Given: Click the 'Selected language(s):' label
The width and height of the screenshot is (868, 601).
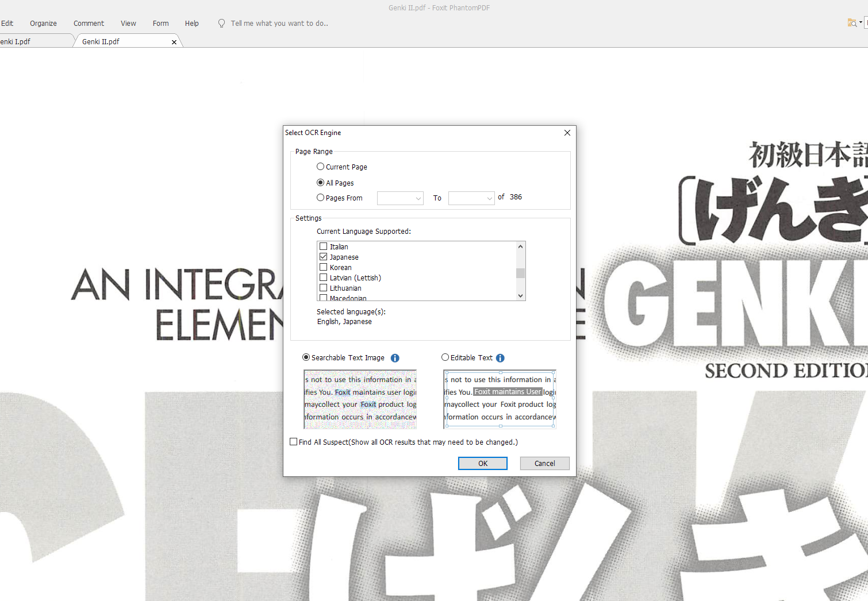Looking at the screenshot, I should click(351, 312).
